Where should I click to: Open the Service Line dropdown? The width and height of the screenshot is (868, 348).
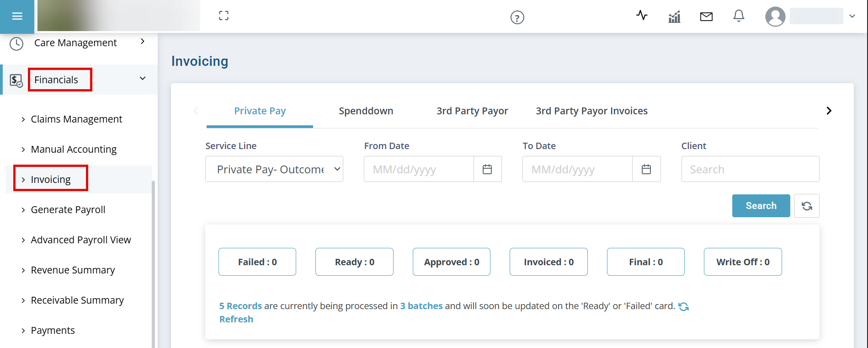coord(274,169)
